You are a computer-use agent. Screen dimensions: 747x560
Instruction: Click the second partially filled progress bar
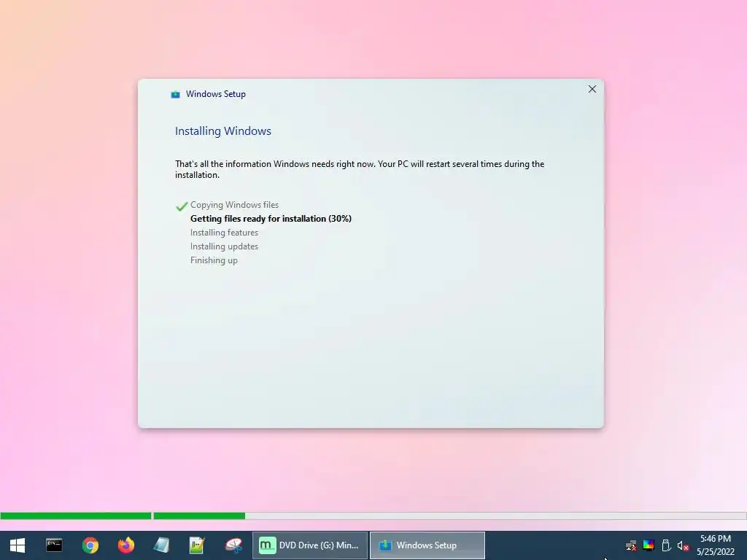pos(449,516)
